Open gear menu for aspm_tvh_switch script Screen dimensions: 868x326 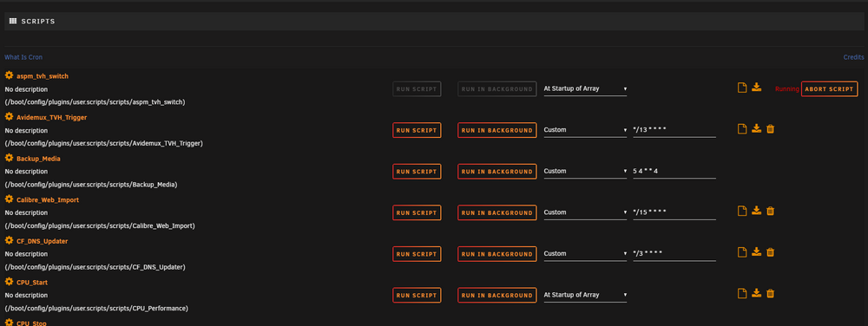click(x=9, y=75)
